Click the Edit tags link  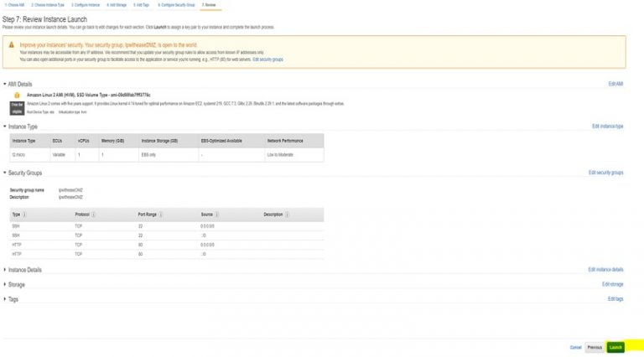[x=615, y=298]
